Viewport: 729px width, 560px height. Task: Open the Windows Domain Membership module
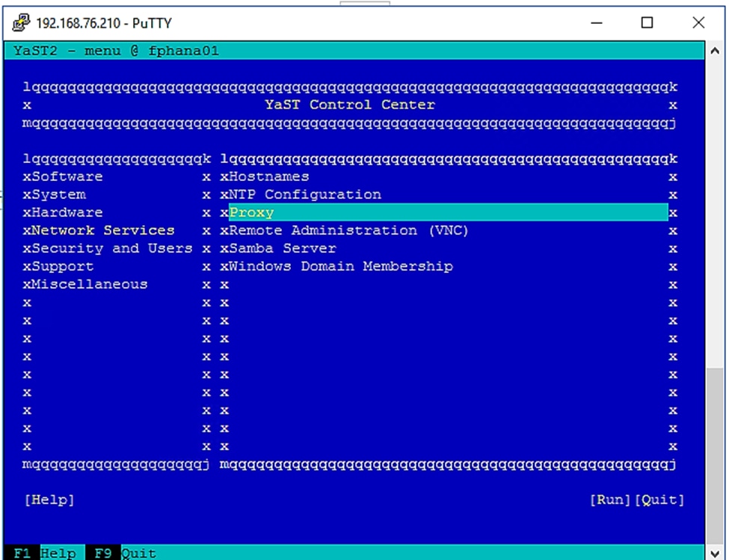[x=341, y=266]
